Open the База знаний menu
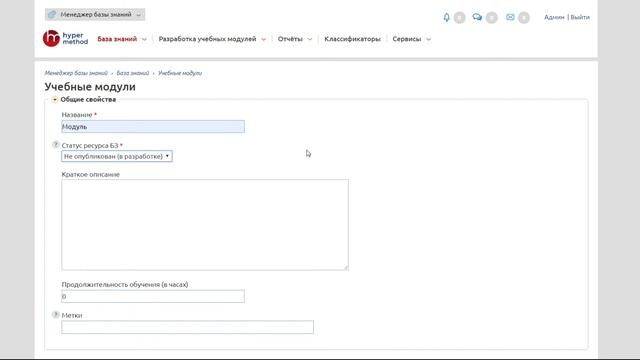640x360 pixels. (x=117, y=39)
